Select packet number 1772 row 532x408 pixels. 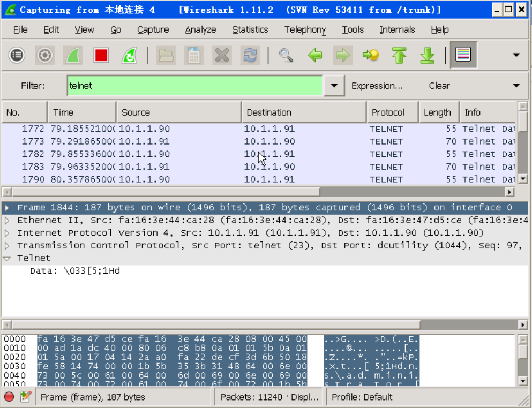(x=259, y=129)
